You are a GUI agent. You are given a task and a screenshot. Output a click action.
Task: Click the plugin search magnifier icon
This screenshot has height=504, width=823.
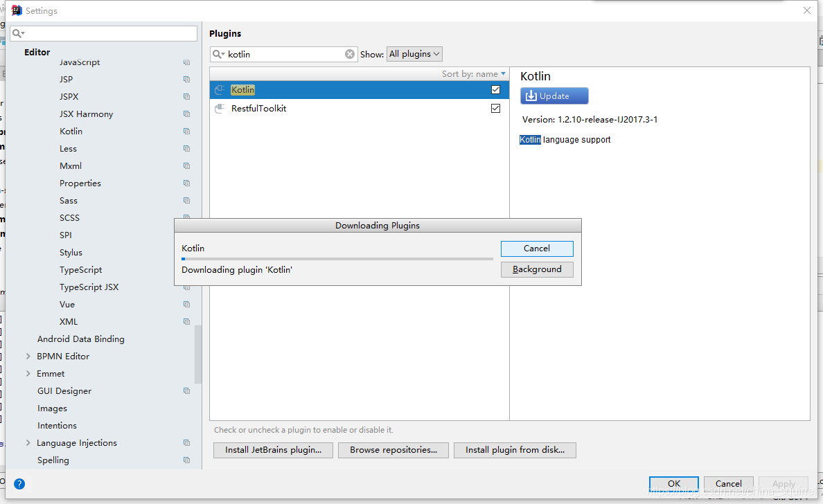218,54
